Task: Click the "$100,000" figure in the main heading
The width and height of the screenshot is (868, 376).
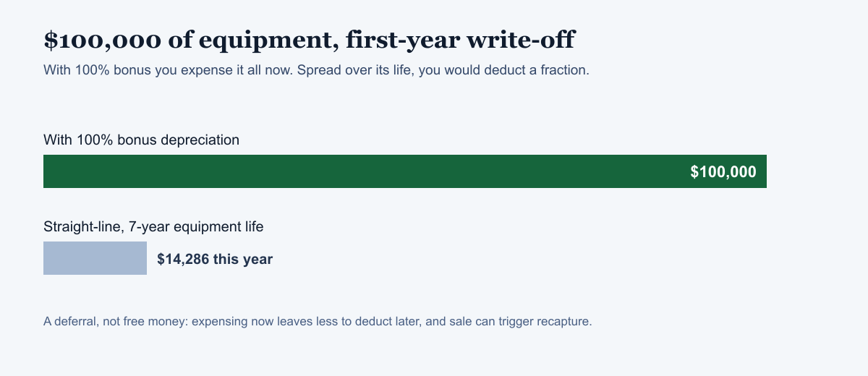Action: point(102,40)
